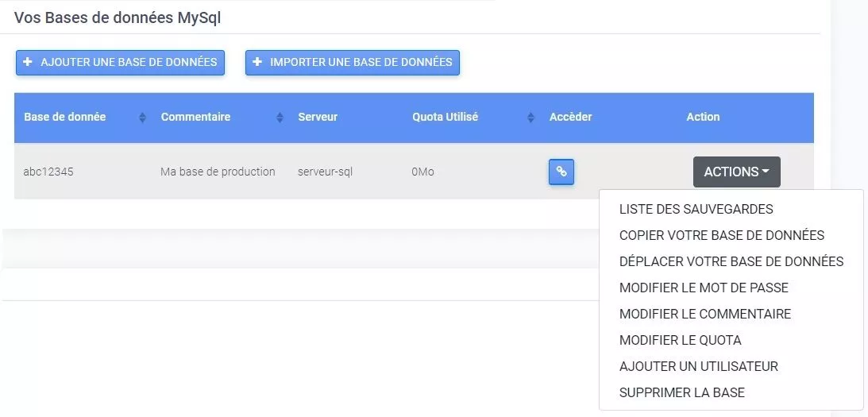Choose Copier votre base de données
This screenshot has width=868, height=417.
pos(721,235)
